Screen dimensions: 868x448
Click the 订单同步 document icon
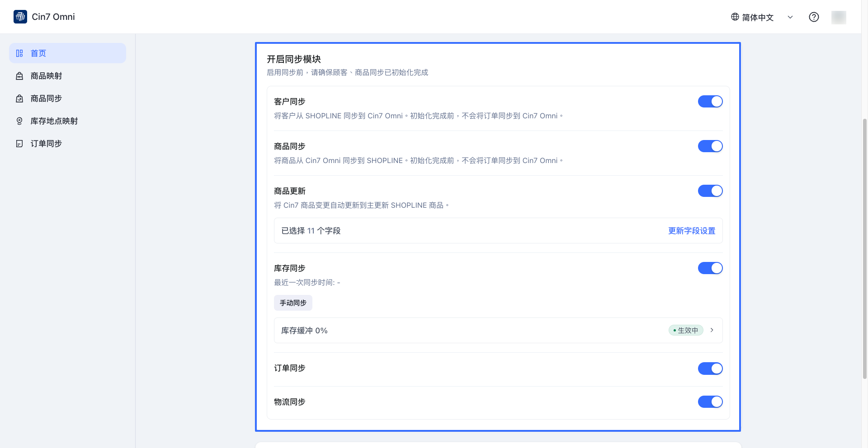coord(19,144)
